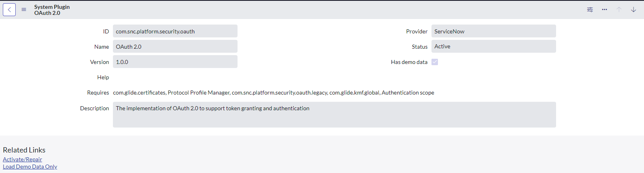Screen dimensions: 644x173
Task: Click the ID field with com.snc.platform.security.oauth
Action: click(175, 31)
